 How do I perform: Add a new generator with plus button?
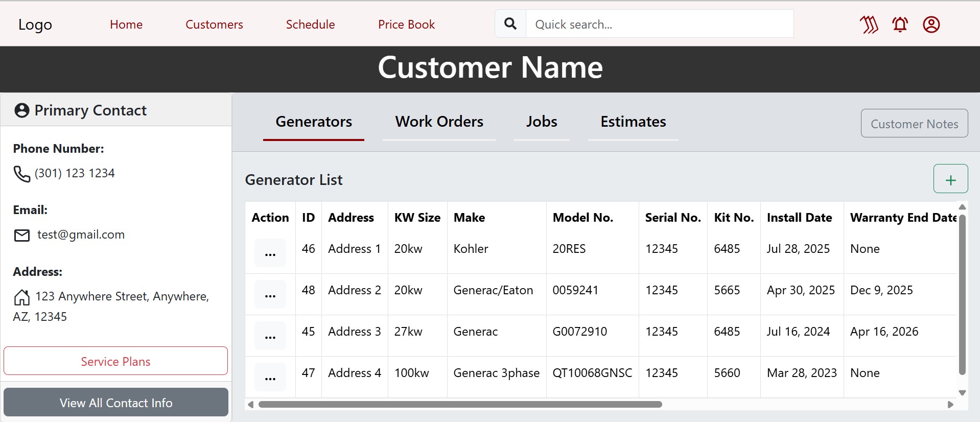950,179
